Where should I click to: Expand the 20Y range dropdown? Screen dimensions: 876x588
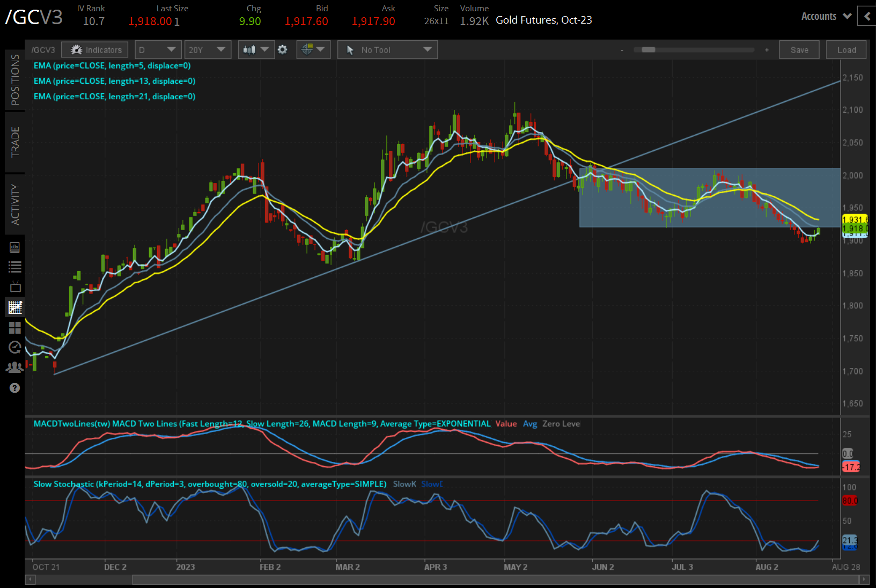click(x=207, y=50)
